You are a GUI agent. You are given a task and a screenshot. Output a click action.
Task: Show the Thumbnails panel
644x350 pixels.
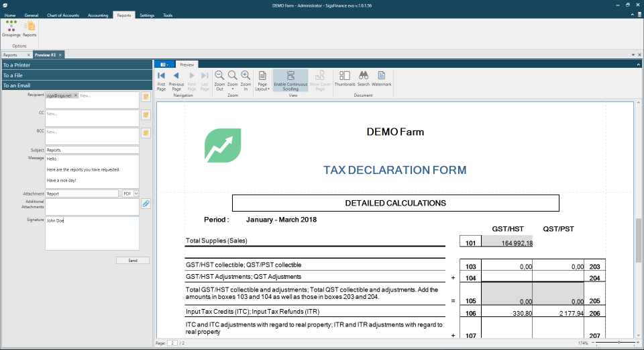click(345, 79)
